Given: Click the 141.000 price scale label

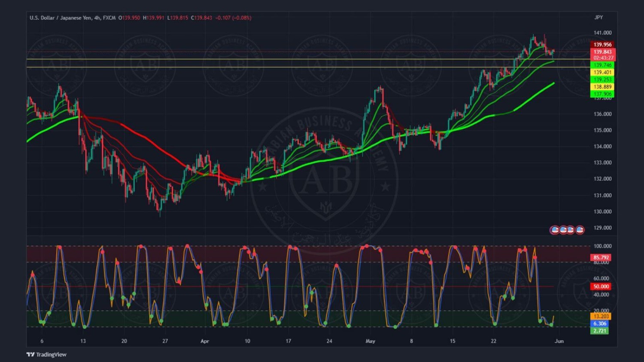Looking at the screenshot, I should tap(602, 33).
